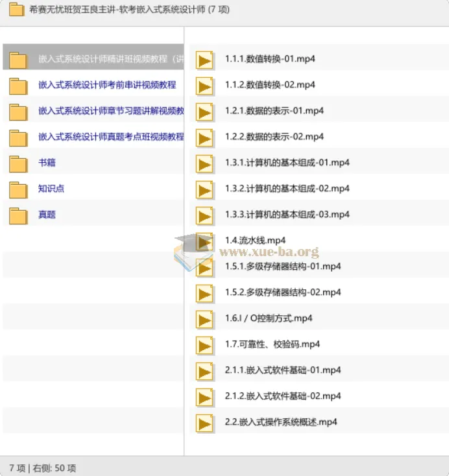Open the 嵌入式系统设计师精讲班视频教程 folder link

coord(111,58)
